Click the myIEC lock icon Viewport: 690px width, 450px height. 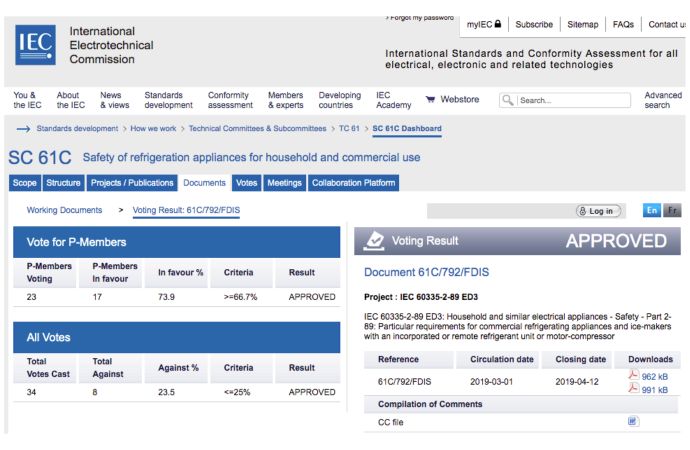498,24
